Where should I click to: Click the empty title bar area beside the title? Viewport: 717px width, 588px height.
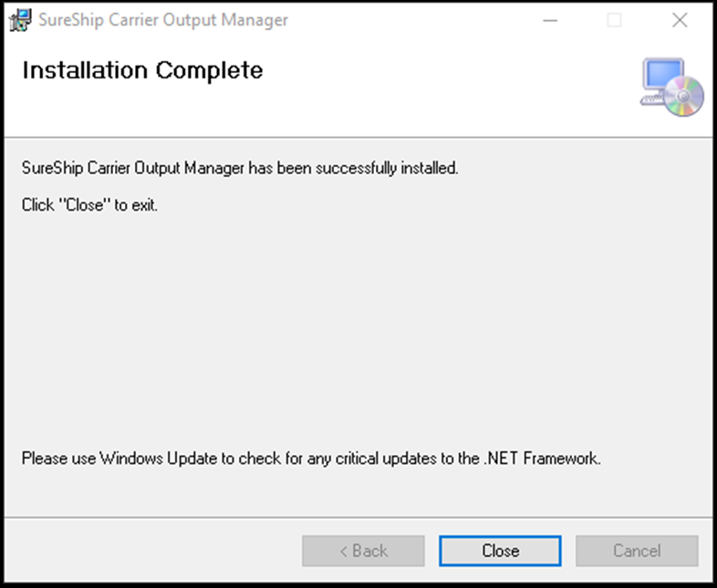[410, 20]
